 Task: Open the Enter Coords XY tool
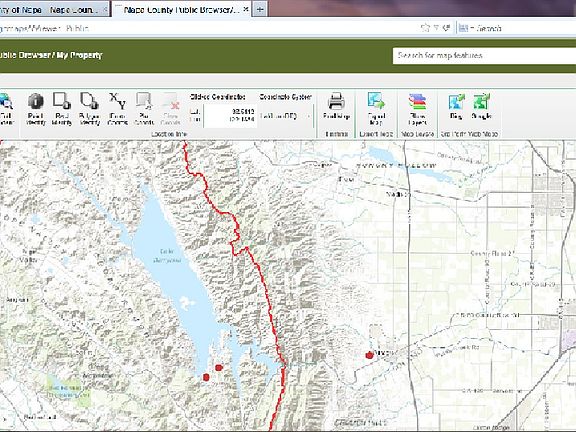(x=117, y=109)
